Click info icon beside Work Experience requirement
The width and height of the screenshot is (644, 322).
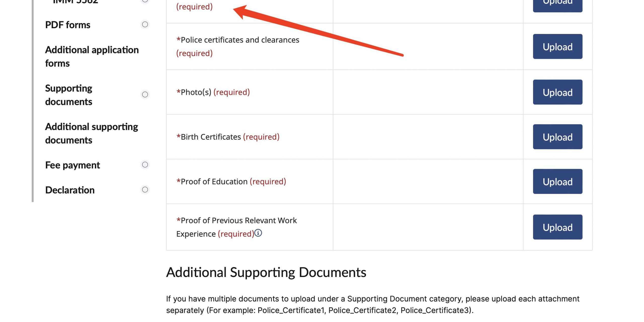click(x=258, y=233)
